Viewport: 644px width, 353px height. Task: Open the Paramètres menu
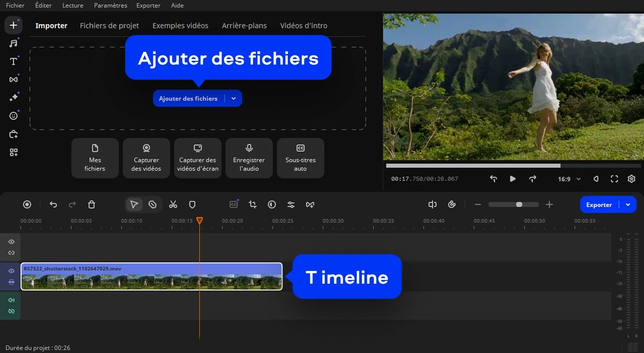[110, 5]
